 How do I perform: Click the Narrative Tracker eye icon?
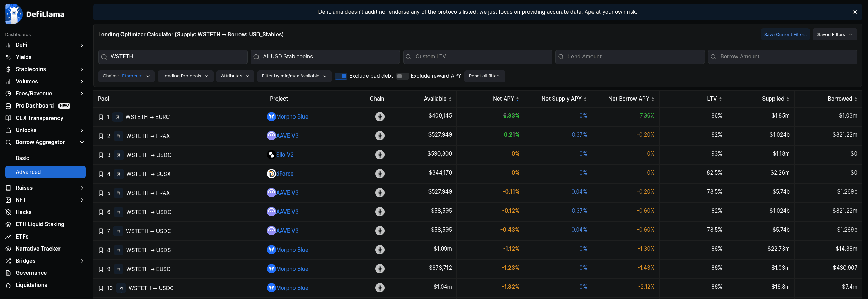click(8, 249)
